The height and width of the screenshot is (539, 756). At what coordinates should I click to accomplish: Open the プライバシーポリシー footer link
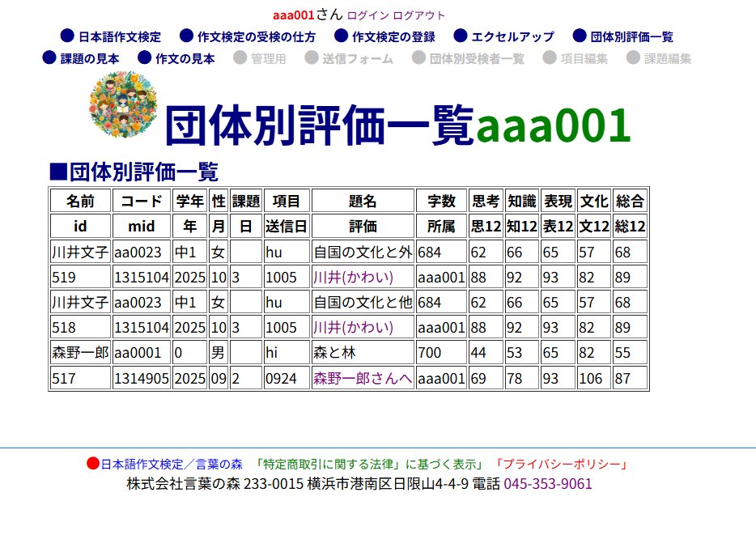tap(560, 465)
